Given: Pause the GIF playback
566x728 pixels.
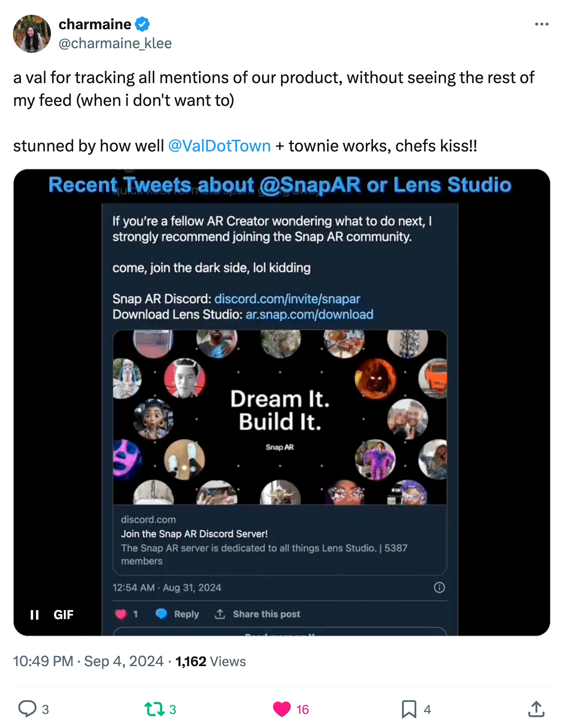Looking at the screenshot, I should pyautogui.click(x=35, y=615).
